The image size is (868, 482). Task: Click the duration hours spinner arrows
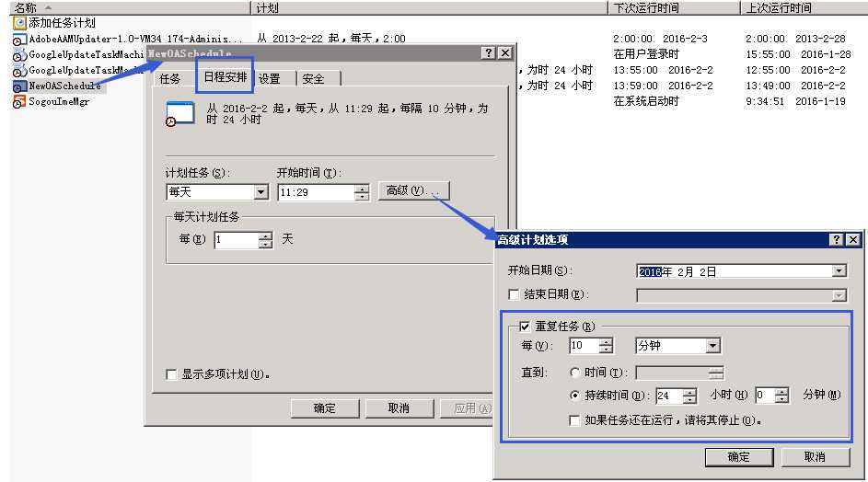pyautogui.click(x=689, y=396)
